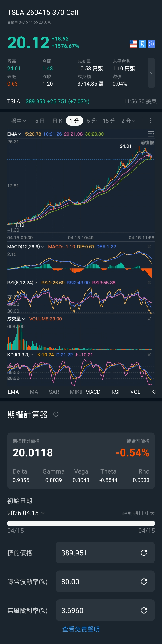This screenshot has height=644, width=162.
Task: Expand the quote details chevron panel
Action: tap(151, 73)
